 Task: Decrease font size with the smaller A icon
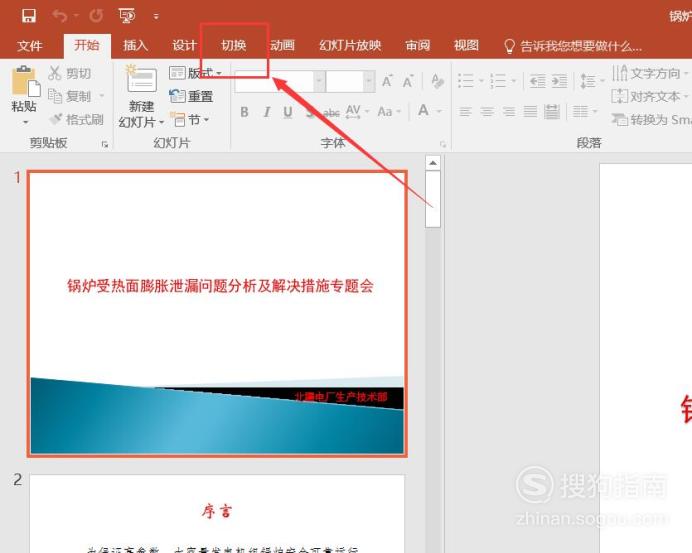tap(408, 81)
